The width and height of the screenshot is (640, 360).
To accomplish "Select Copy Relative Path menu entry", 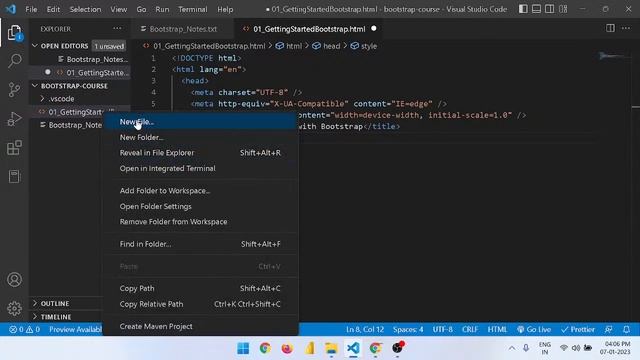I will pyautogui.click(x=200, y=304).
